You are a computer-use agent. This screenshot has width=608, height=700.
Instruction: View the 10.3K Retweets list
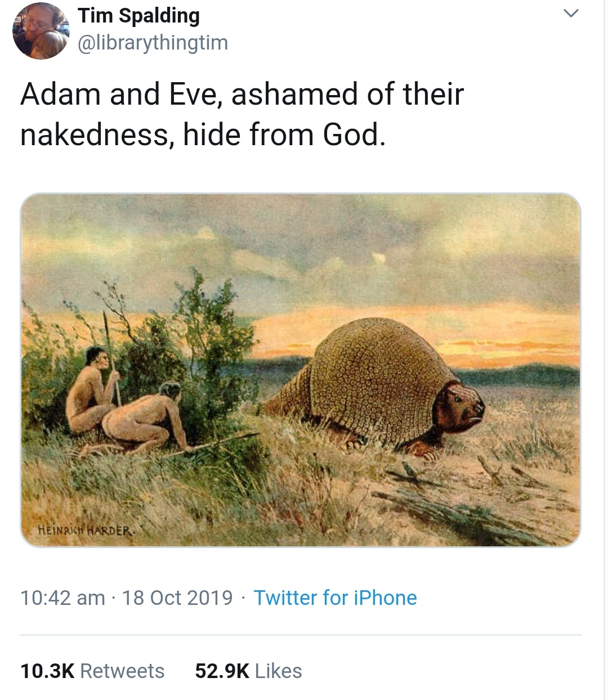tap(92, 671)
